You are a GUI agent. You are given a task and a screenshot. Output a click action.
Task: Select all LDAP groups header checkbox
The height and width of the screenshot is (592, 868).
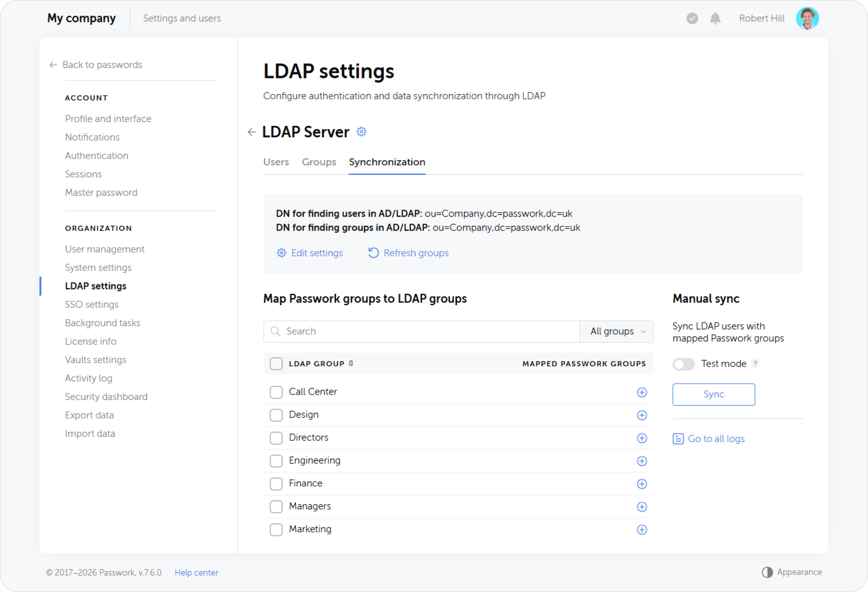[x=276, y=363]
